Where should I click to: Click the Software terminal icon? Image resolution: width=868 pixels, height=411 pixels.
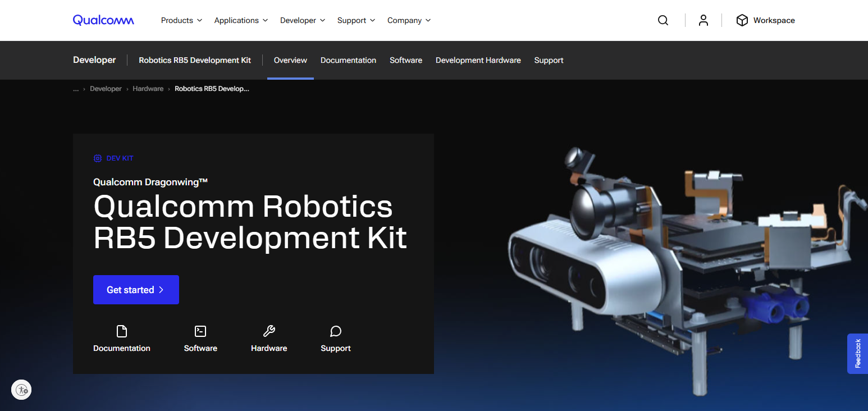click(x=200, y=331)
